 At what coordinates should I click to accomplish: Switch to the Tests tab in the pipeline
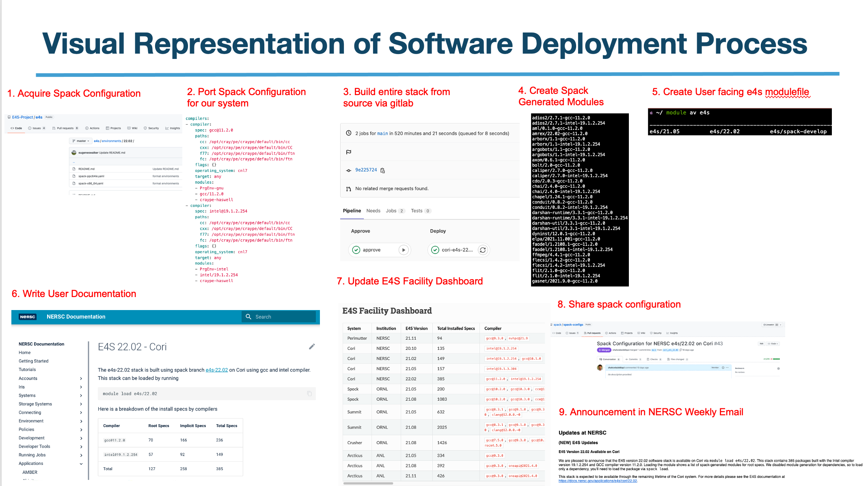click(x=421, y=210)
